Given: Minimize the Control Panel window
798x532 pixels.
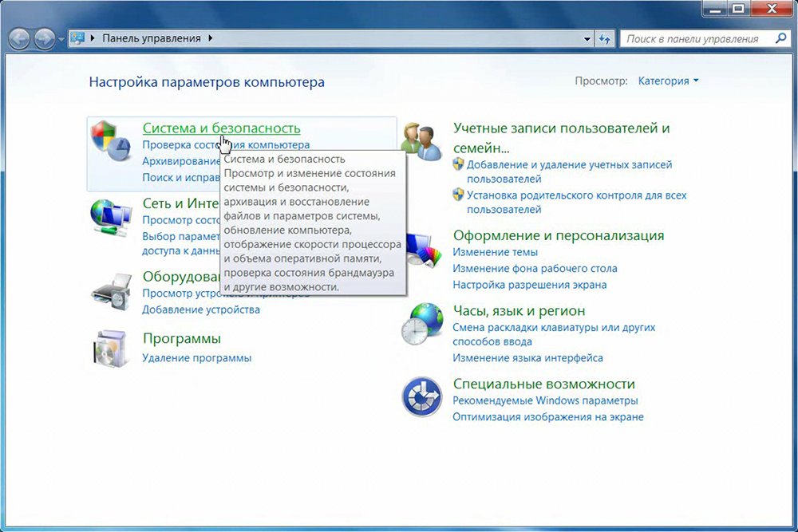Looking at the screenshot, I should pos(715,9).
